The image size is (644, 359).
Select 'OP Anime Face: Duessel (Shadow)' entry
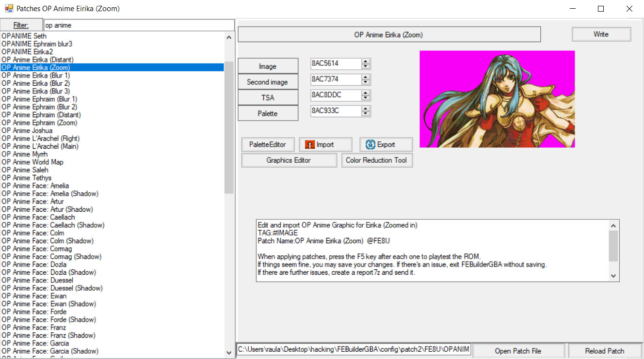tap(113, 288)
